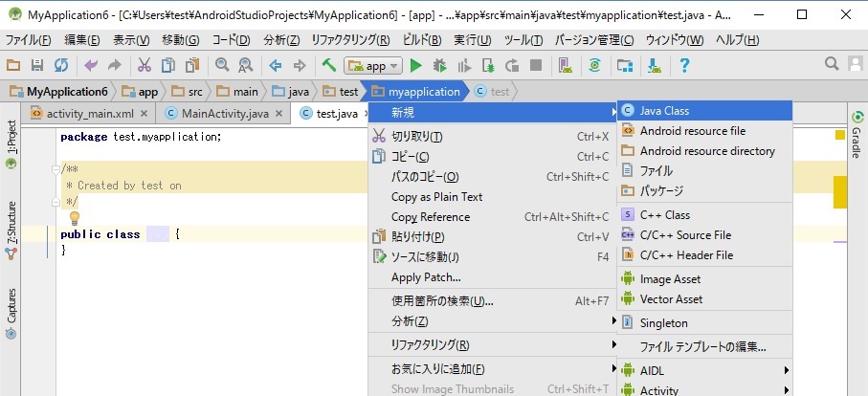868x396 pixels.
Task: Select Copy Reference in context menu
Action: click(492, 217)
